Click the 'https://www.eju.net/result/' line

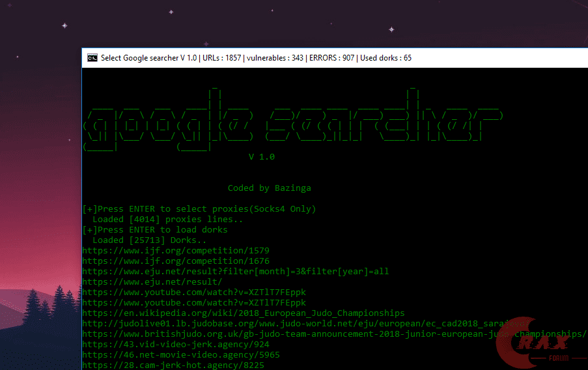[152, 282]
